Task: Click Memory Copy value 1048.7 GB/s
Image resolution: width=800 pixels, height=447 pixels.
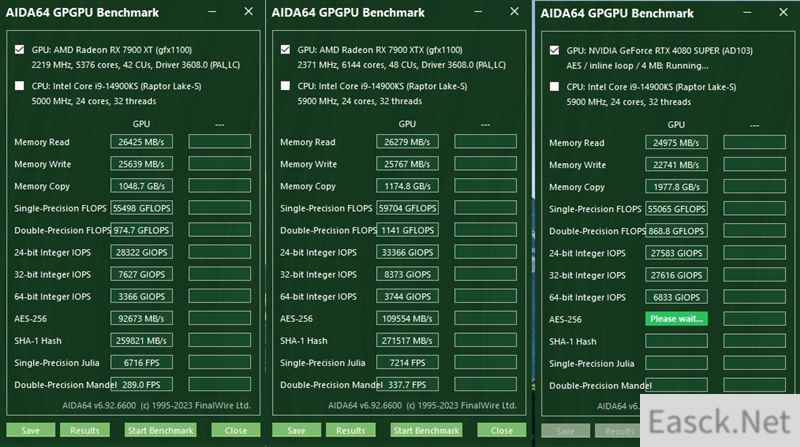Action: point(141,186)
